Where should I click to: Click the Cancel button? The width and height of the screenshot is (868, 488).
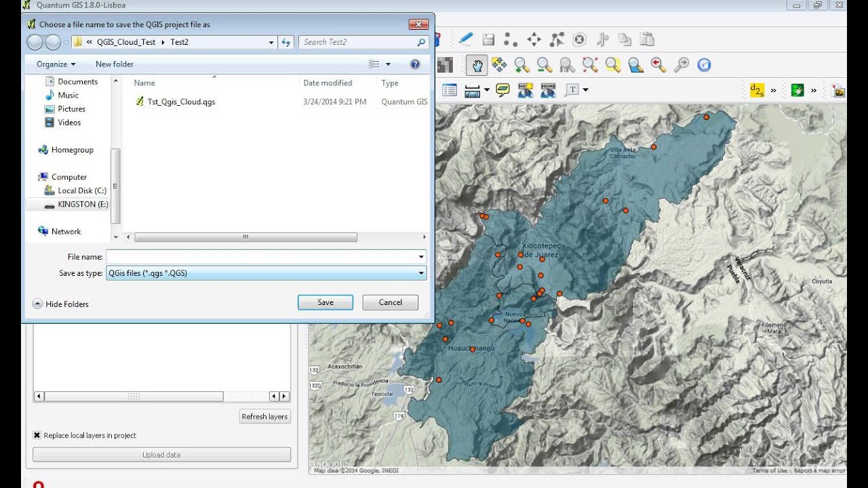(x=391, y=302)
